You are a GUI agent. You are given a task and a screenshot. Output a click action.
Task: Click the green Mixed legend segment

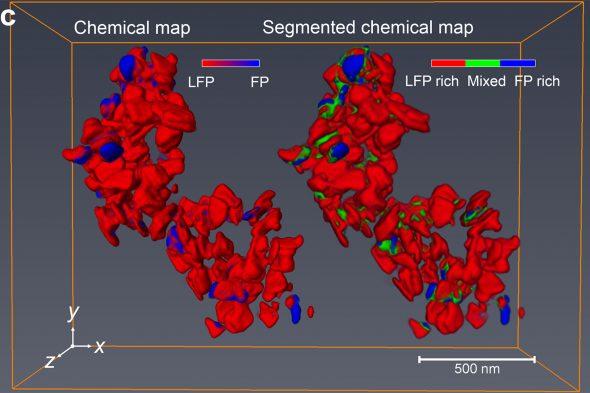click(x=483, y=63)
